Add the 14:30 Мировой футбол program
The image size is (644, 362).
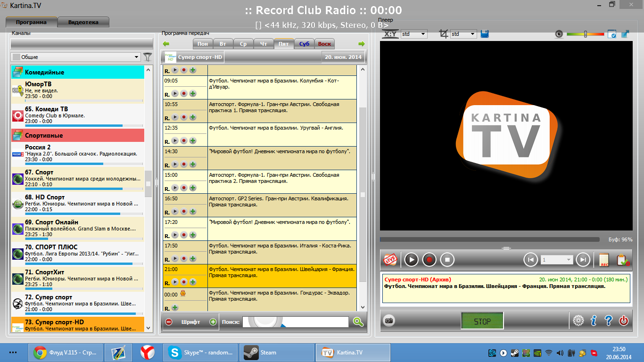coord(193,164)
